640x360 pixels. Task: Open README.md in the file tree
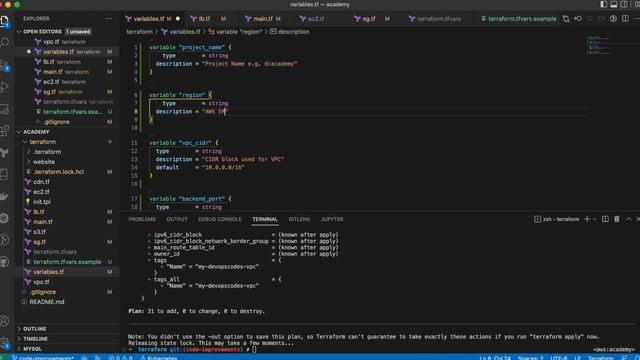click(47, 302)
